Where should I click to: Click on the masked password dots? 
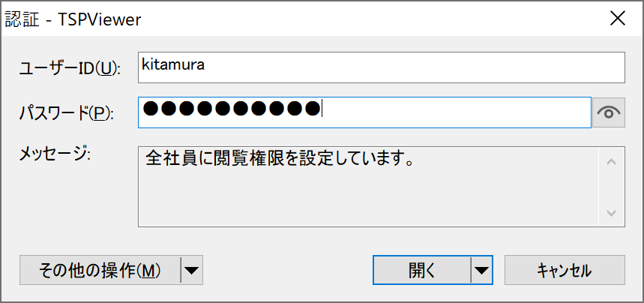(x=232, y=110)
